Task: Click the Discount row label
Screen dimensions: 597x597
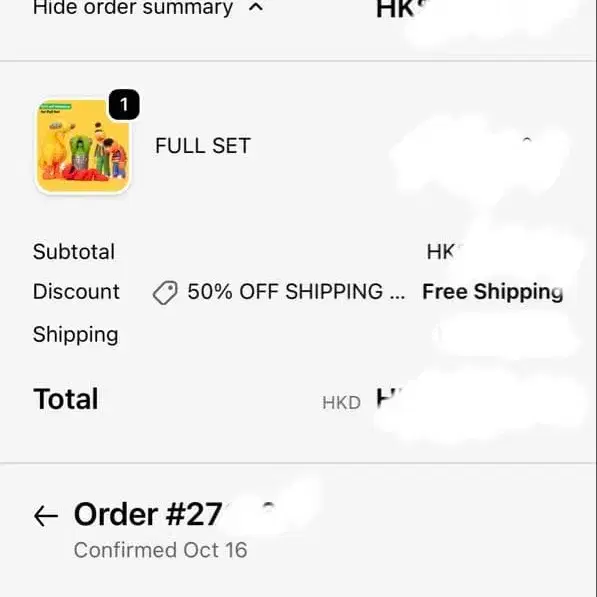Action: [x=76, y=292]
